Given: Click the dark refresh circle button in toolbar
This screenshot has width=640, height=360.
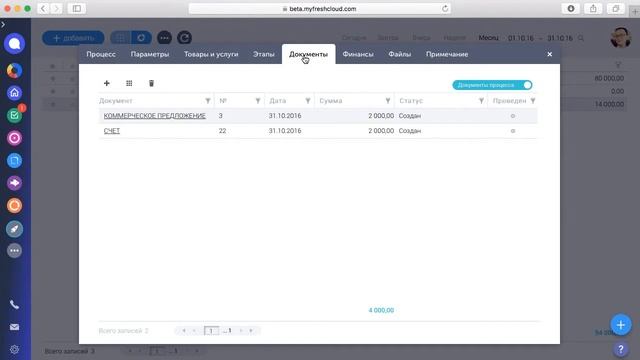Looking at the screenshot, I should pyautogui.click(x=184, y=38).
